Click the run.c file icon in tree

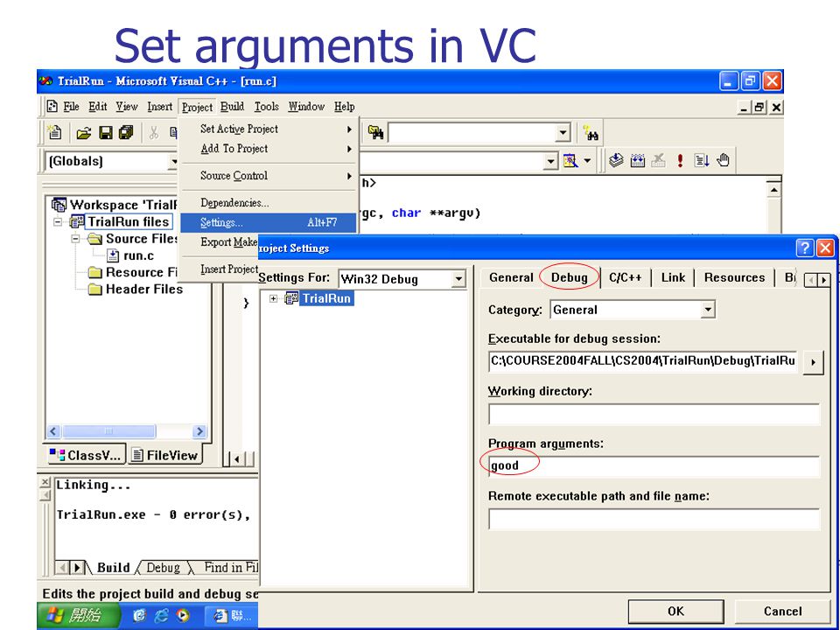[x=113, y=255]
